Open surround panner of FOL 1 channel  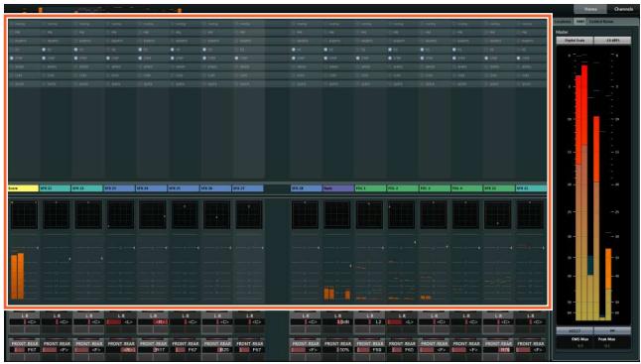point(369,215)
